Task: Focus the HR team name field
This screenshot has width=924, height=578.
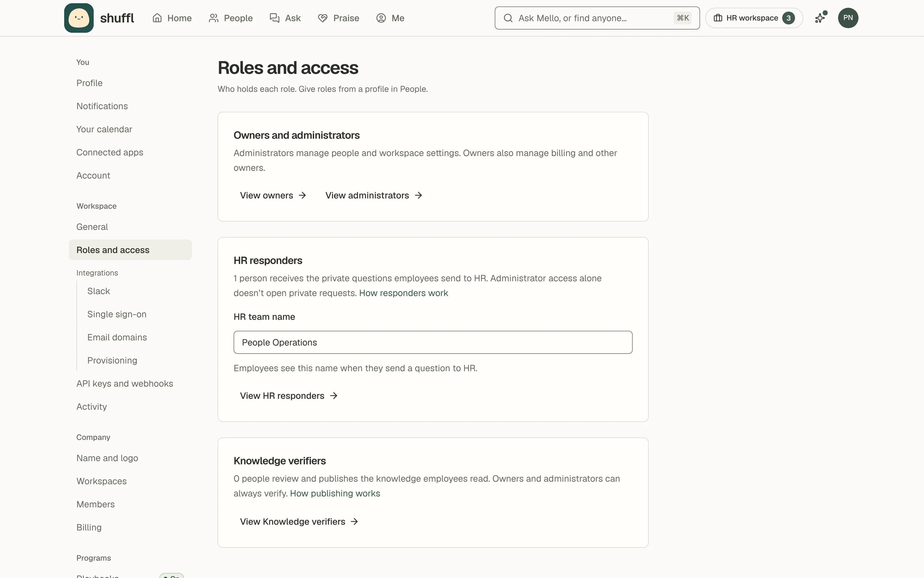Action: click(433, 342)
